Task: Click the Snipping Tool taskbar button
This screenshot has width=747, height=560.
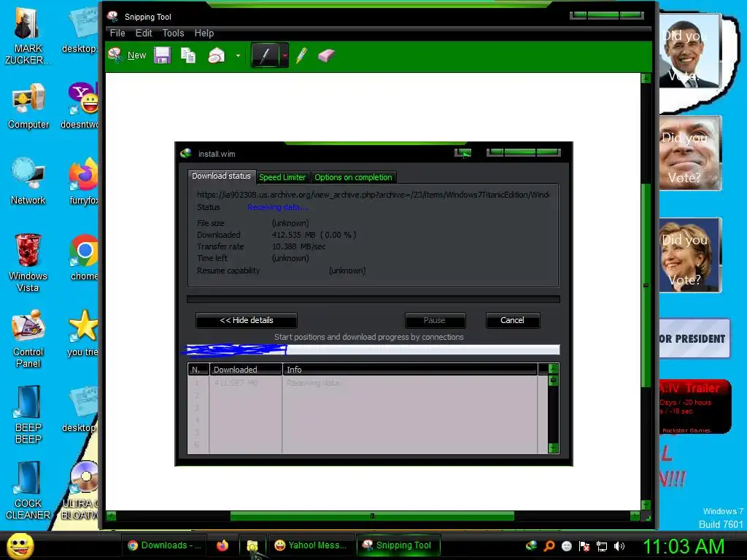Action: [x=398, y=545]
